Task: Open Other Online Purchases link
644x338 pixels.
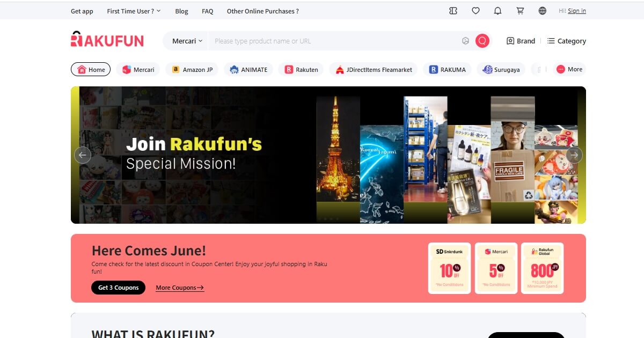Action: click(x=263, y=11)
